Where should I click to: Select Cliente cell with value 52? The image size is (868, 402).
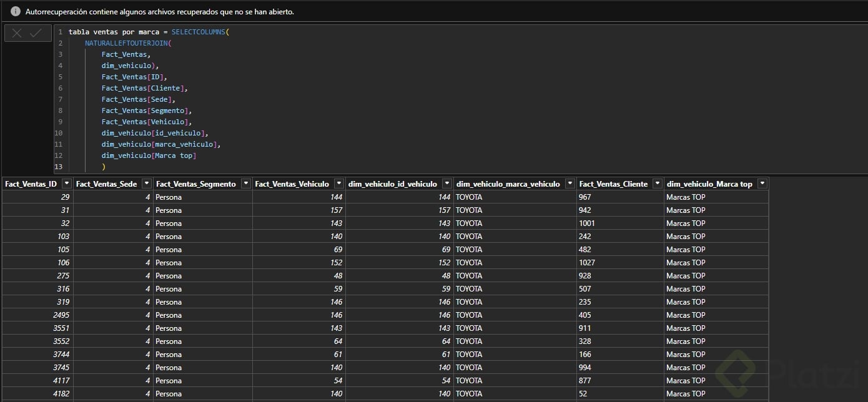coord(620,393)
